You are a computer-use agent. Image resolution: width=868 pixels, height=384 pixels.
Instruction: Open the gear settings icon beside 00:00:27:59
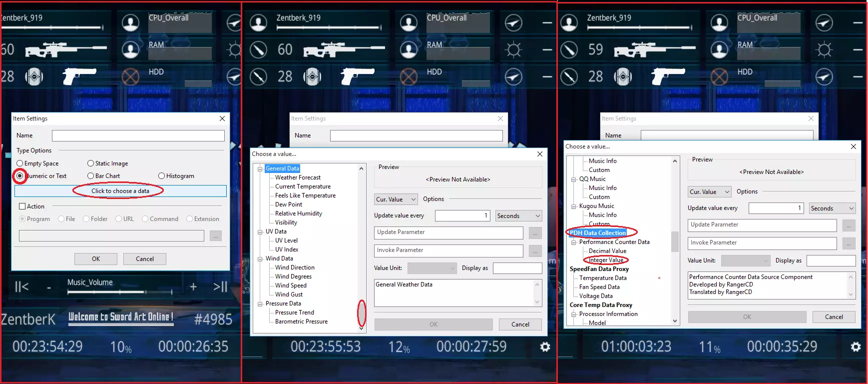point(545,346)
